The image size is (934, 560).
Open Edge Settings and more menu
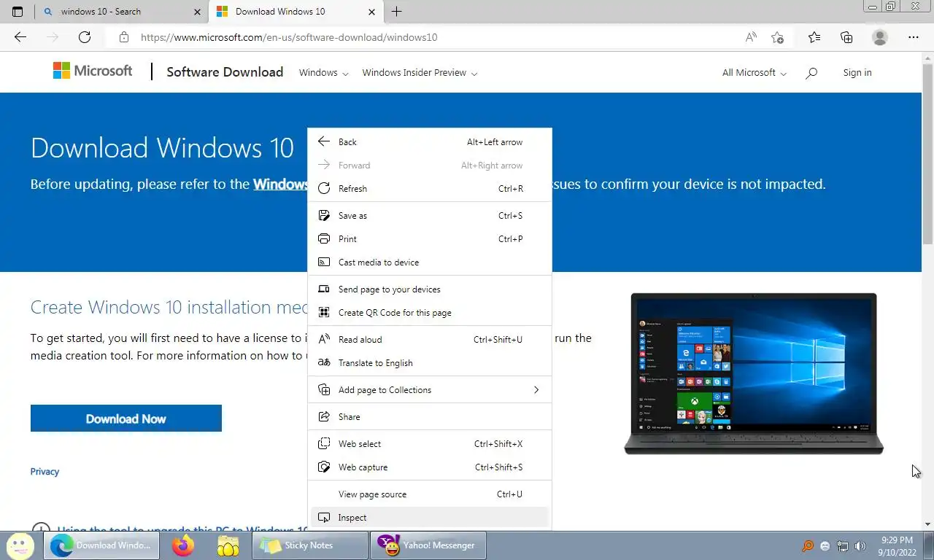tap(914, 37)
